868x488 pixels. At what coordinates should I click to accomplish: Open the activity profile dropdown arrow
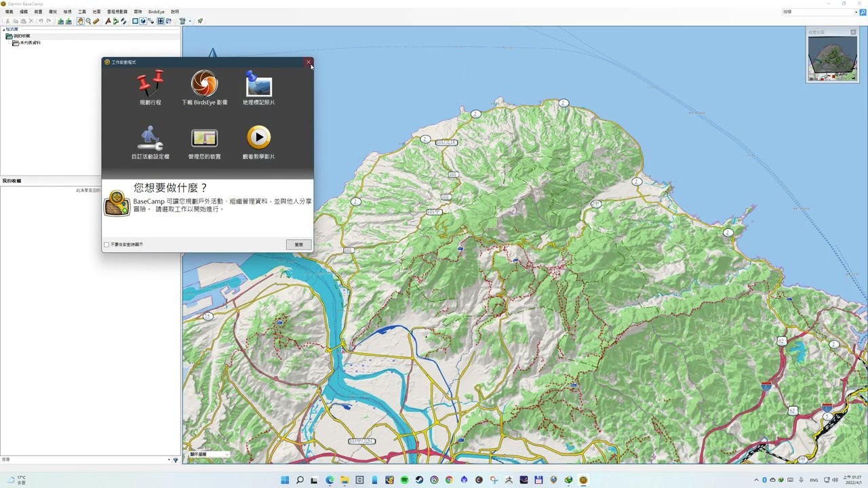click(190, 21)
